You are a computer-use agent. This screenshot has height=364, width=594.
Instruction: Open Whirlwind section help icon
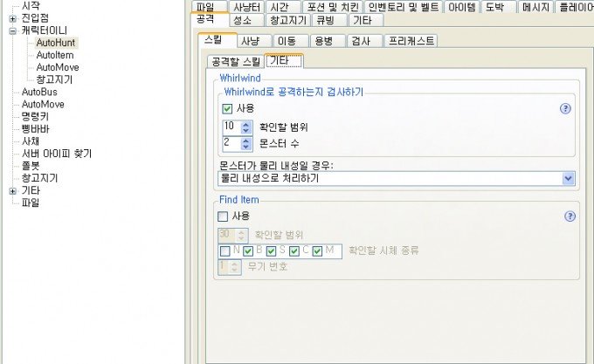coord(565,109)
